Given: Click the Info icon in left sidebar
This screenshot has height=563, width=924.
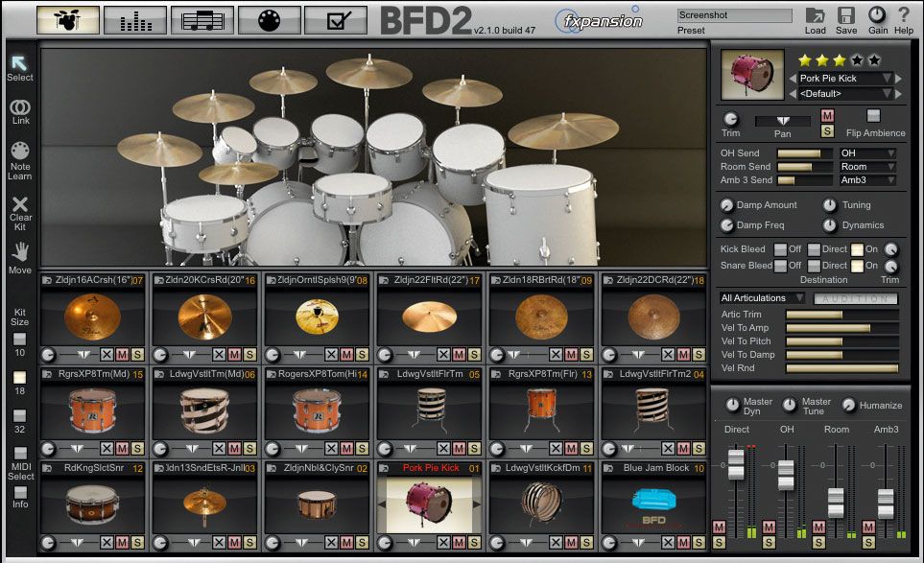Looking at the screenshot, I should click(x=19, y=492).
